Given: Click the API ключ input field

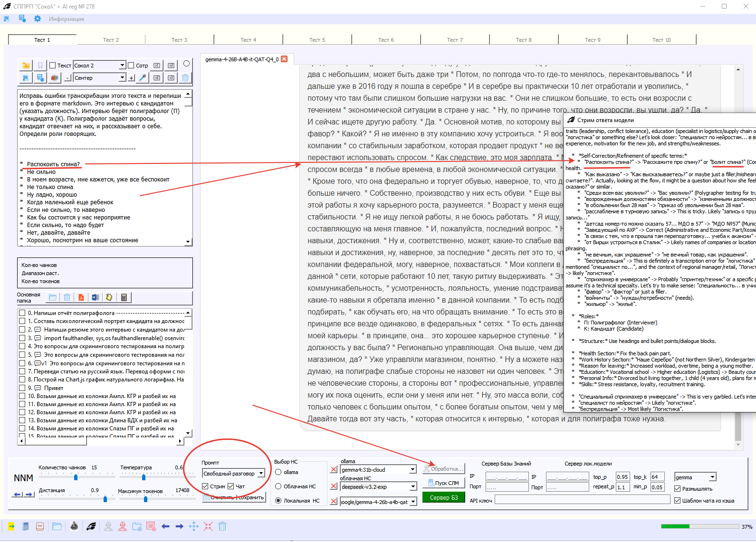Looking at the screenshot, I should [583, 500].
